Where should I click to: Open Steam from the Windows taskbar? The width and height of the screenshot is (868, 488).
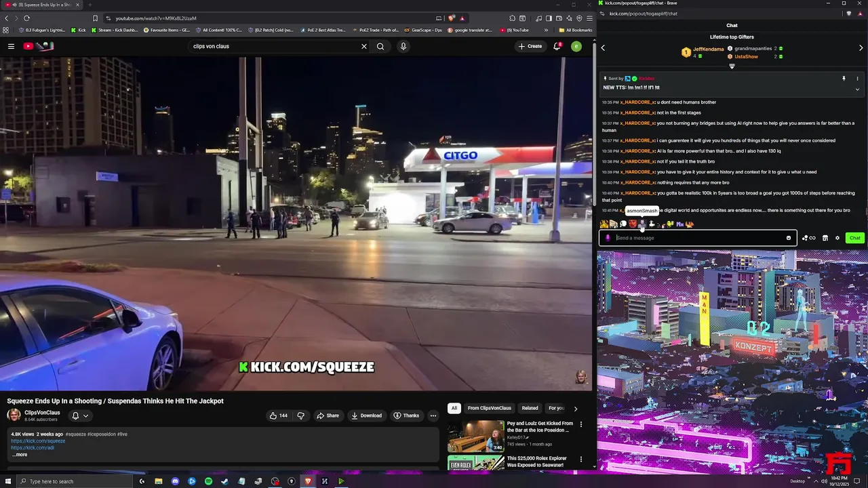click(225, 481)
